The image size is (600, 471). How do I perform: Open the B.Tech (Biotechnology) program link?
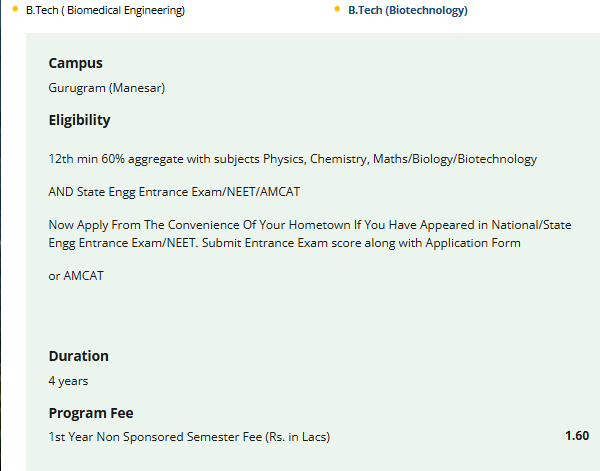pos(408,10)
